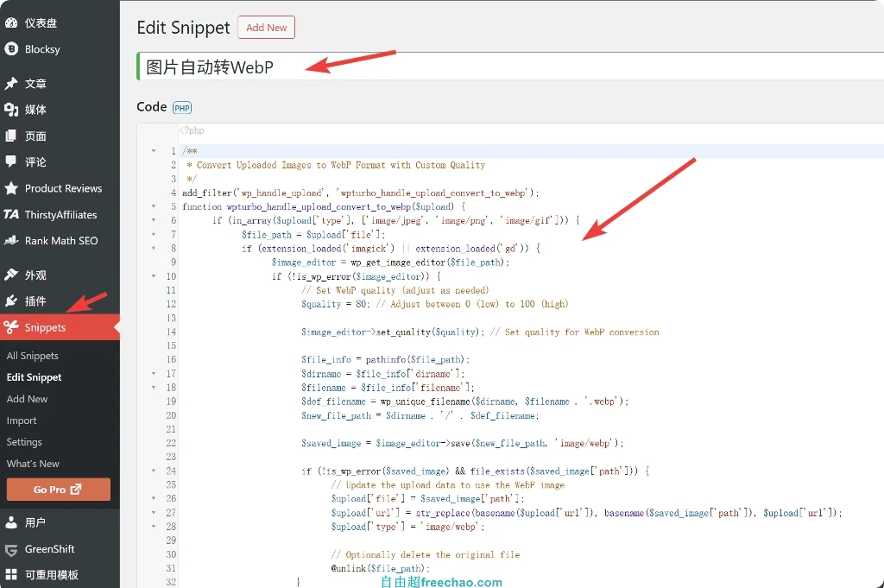This screenshot has width=884, height=588.
Task: Click the snippet title field 图片自动转WebP
Action: 509,66
